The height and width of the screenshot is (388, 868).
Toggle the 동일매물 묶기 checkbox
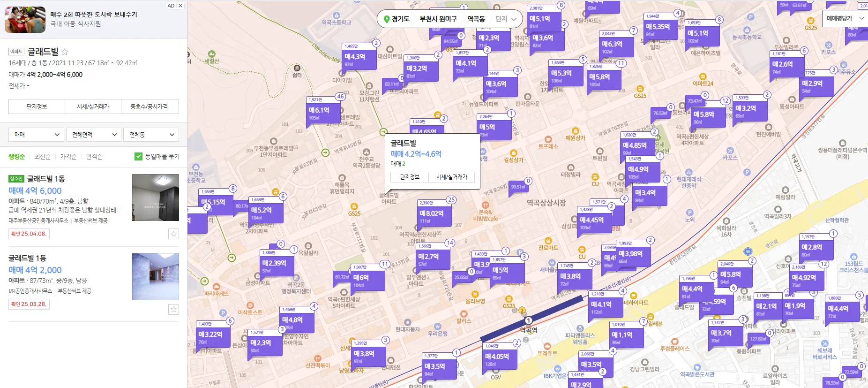click(x=138, y=157)
